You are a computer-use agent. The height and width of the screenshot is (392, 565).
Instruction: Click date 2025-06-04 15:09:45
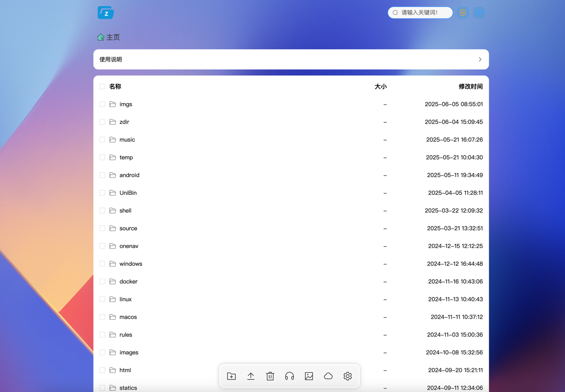454,122
